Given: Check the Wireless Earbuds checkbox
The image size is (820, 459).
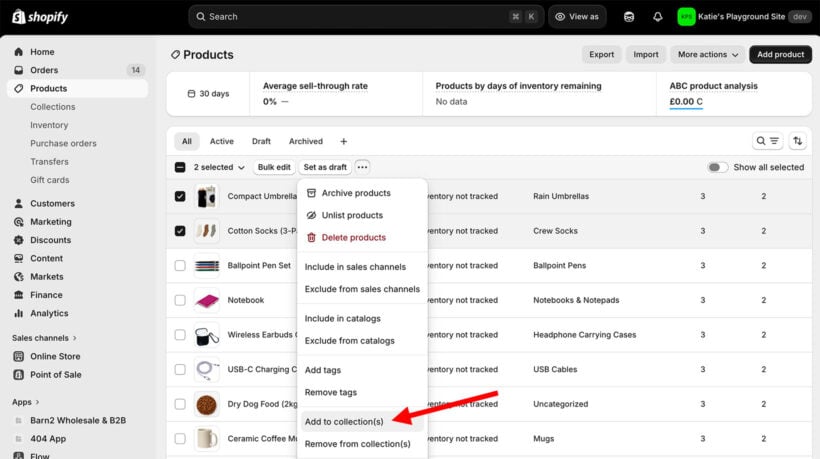Looking at the screenshot, I should [x=180, y=335].
